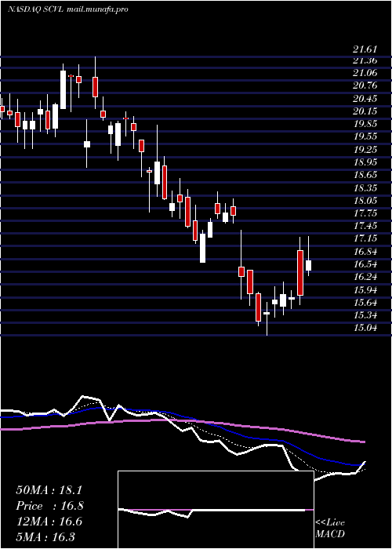This screenshot has height=549, width=392.
Task: Click the 18.05 price label
Action: (365, 200)
